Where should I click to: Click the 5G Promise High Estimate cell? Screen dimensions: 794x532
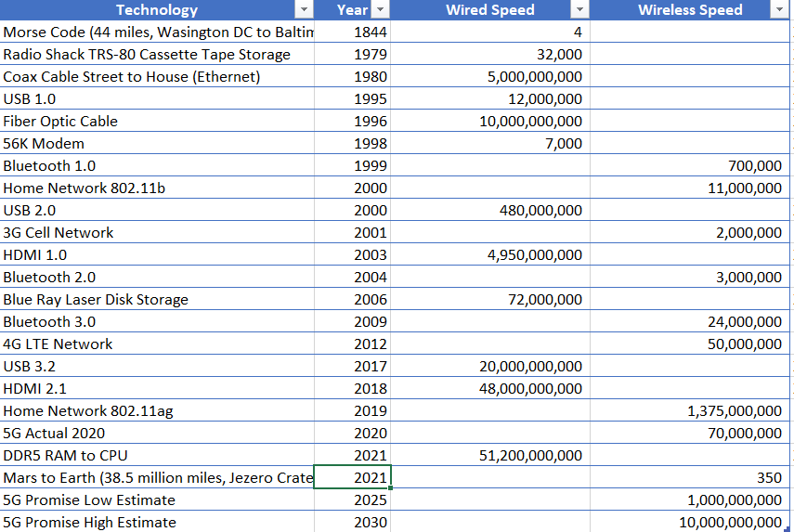click(157, 522)
